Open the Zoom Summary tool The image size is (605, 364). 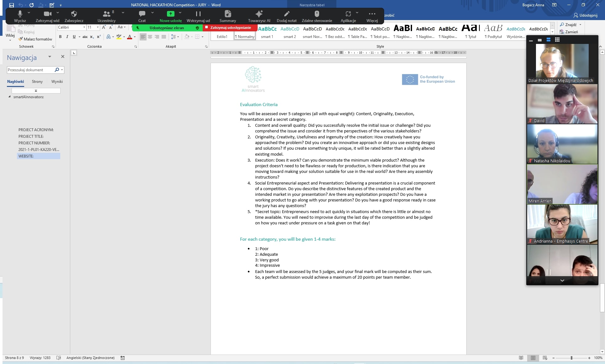point(228,16)
